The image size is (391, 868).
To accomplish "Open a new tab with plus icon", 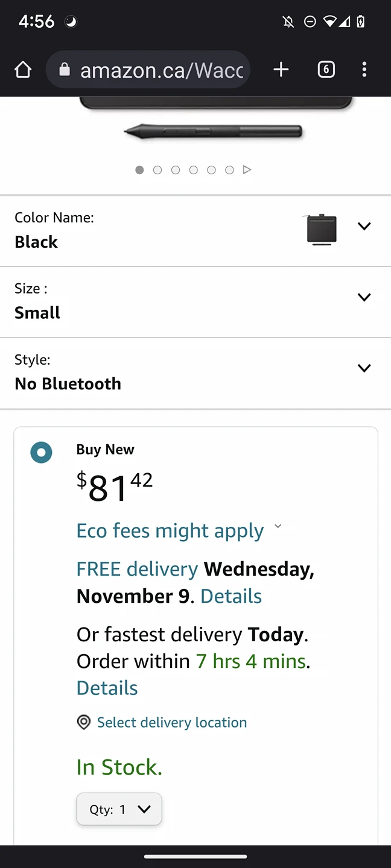I will (x=281, y=70).
